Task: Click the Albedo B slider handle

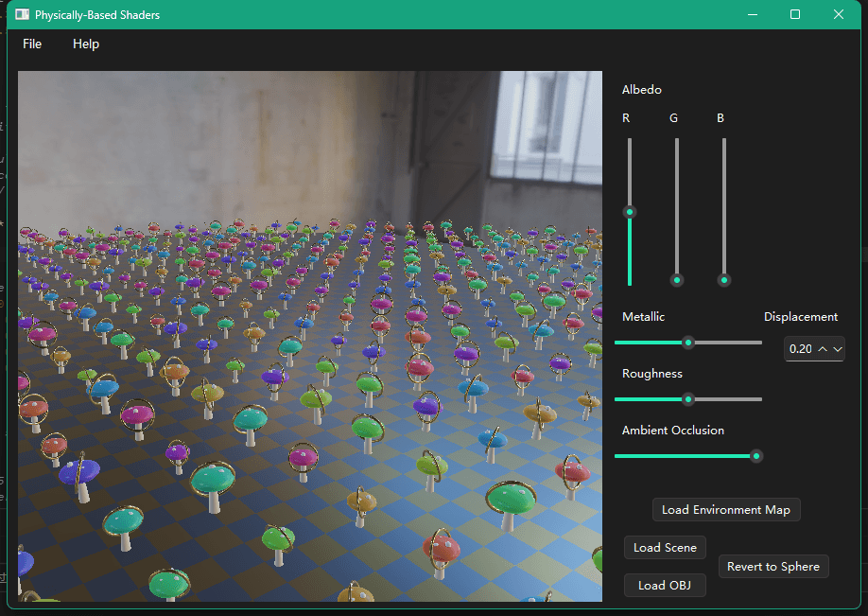Action: (x=724, y=280)
